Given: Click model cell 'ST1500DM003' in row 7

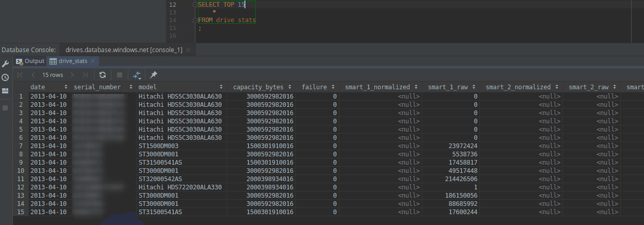Looking at the screenshot, I should point(158,146).
